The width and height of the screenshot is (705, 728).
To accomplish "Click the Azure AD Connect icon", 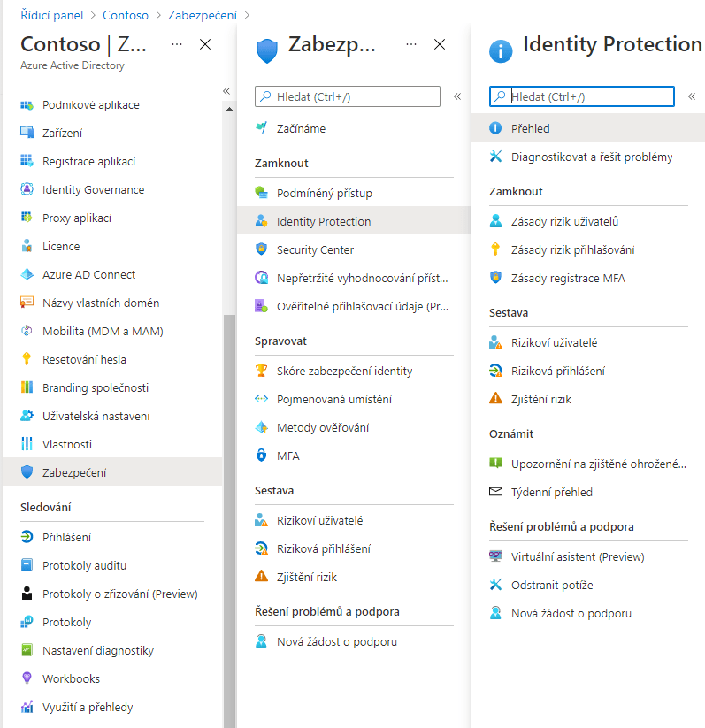I will [x=27, y=274].
